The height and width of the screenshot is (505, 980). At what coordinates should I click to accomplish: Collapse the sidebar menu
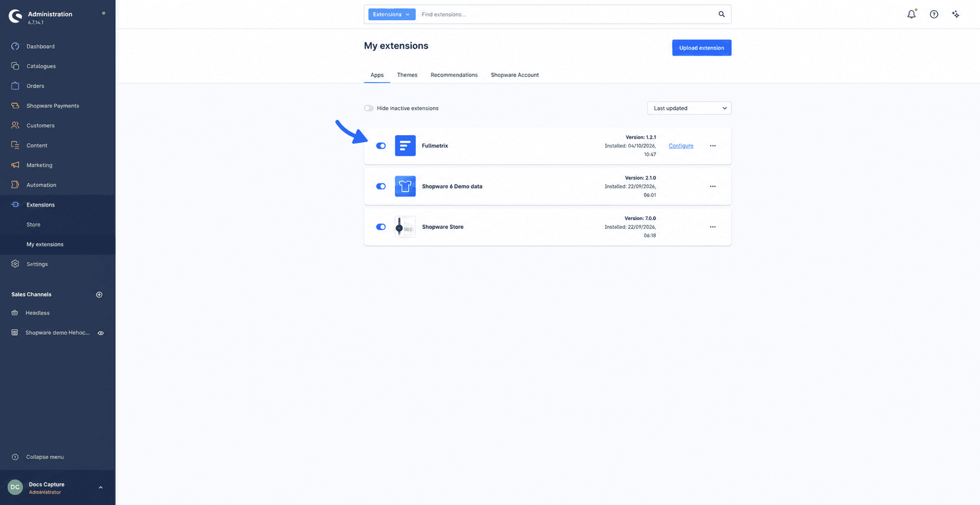[45, 457]
